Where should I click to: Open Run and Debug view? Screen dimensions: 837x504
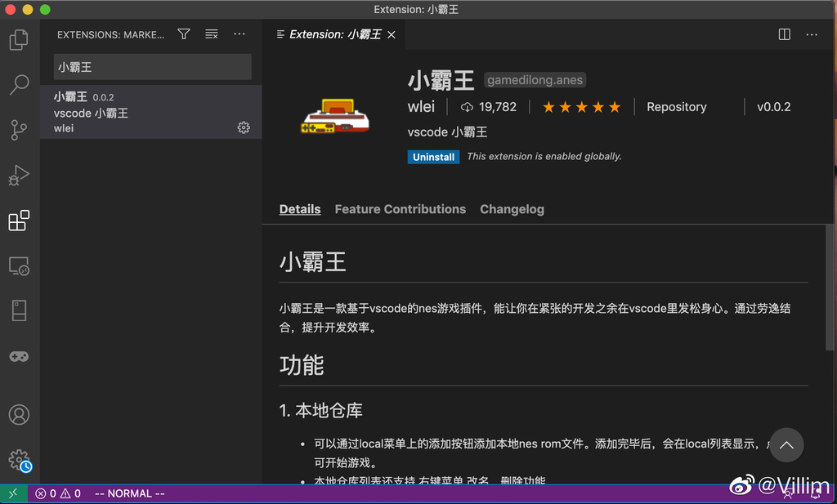(20, 175)
